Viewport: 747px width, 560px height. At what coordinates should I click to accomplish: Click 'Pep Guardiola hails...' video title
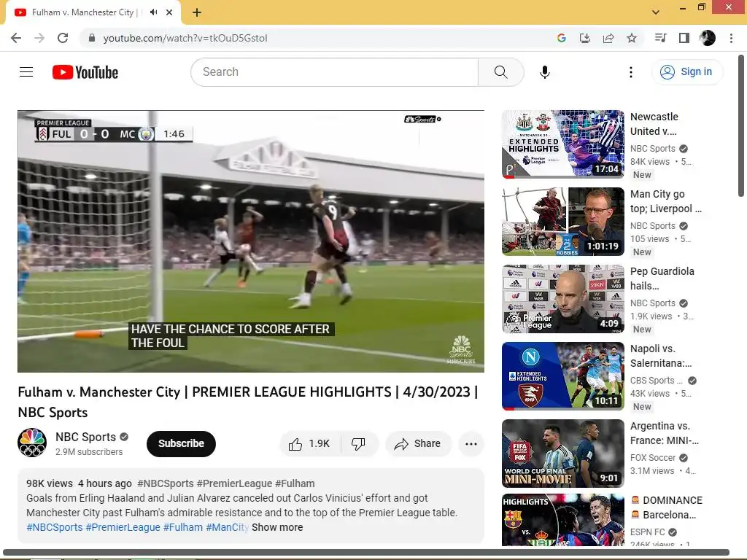click(x=662, y=279)
